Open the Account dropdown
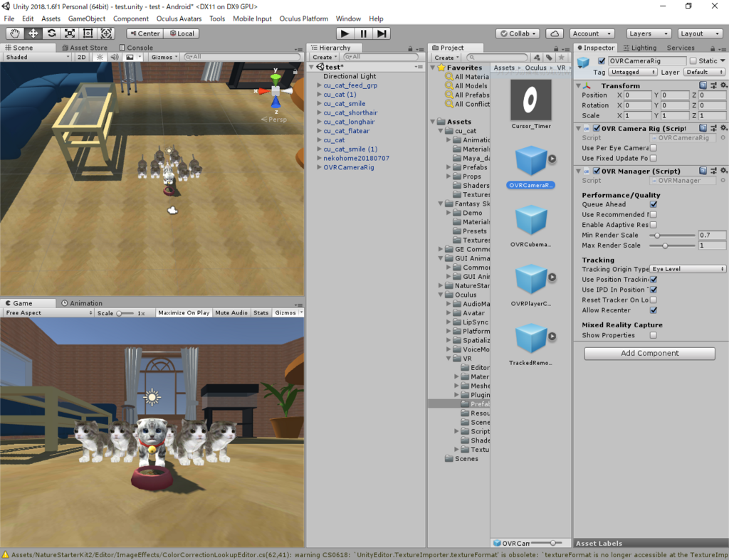The height and width of the screenshot is (560, 729). coord(592,33)
